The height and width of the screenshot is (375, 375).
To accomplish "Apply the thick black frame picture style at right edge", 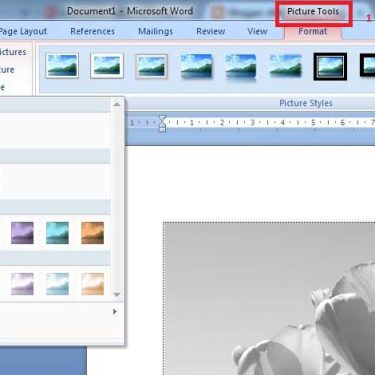I will pyautogui.click(x=367, y=66).
